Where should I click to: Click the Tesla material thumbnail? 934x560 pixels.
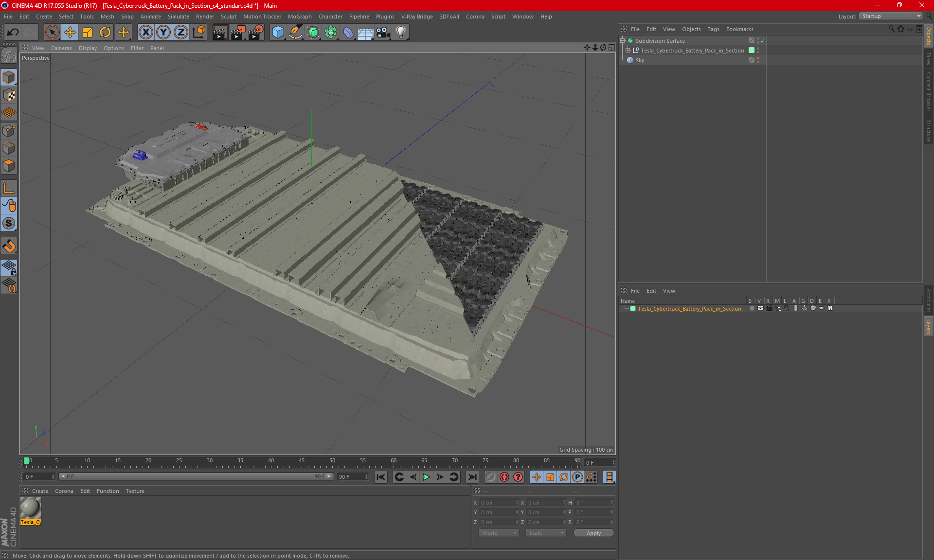[31, 508]
